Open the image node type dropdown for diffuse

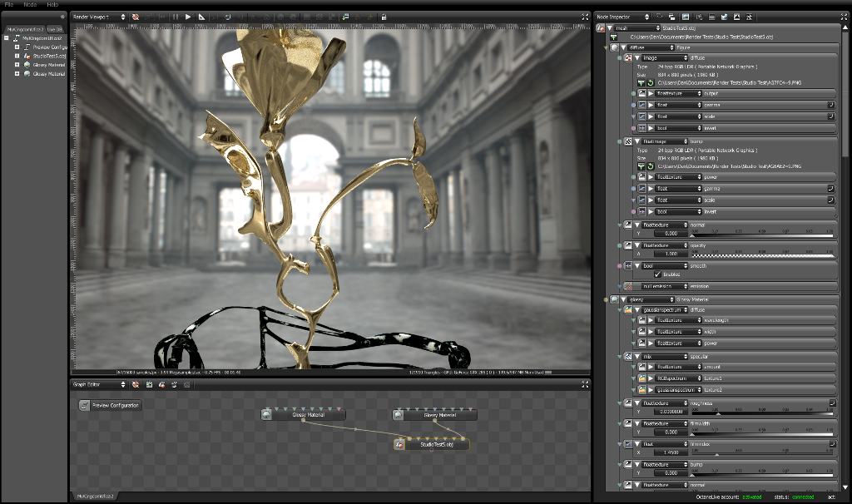tap(665, 57)
